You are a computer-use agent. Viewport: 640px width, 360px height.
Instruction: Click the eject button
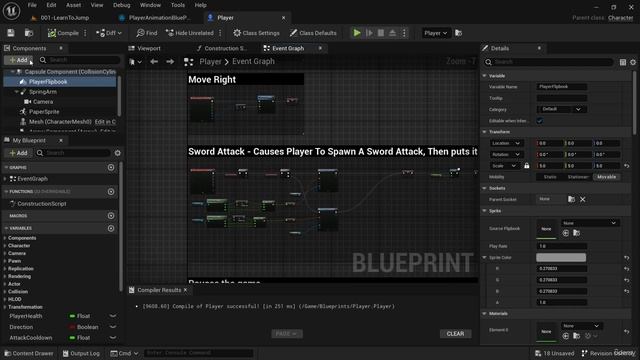coord(392,33)
